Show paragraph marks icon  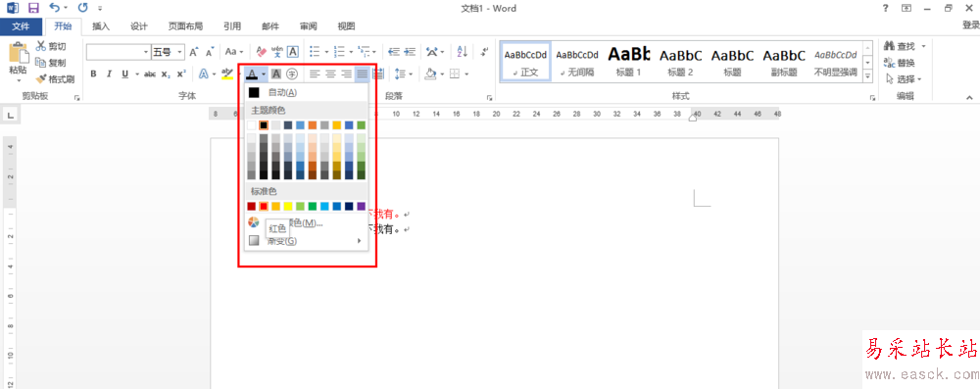pyautogui.click(x=484, y=52)
